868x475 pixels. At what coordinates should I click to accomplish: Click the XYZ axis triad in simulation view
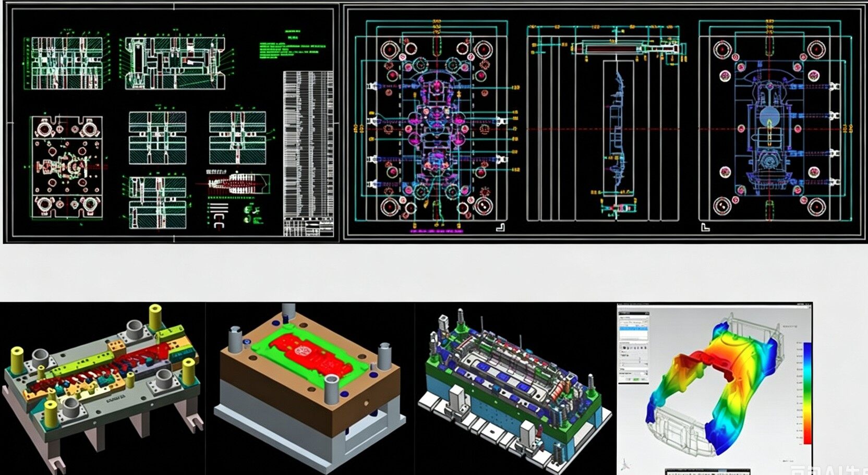point(626,465)
